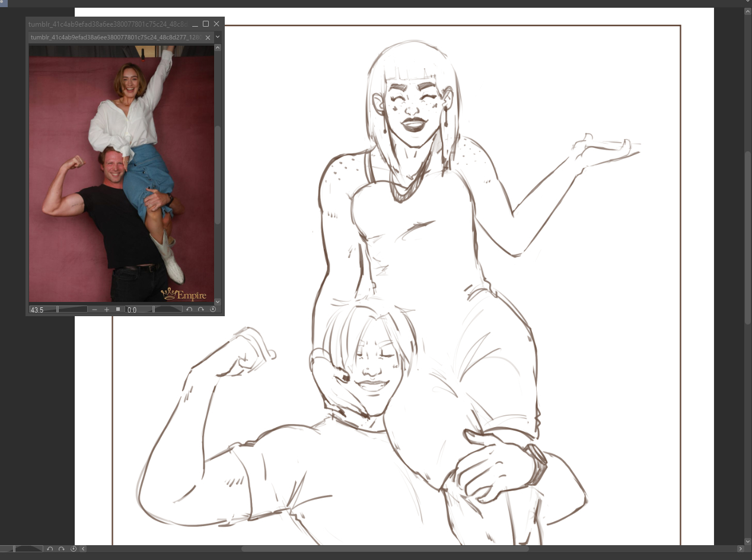Open the sub-view tab list dropdown
The height and width of the screenshot is (560, 752).
coord(218,37)
